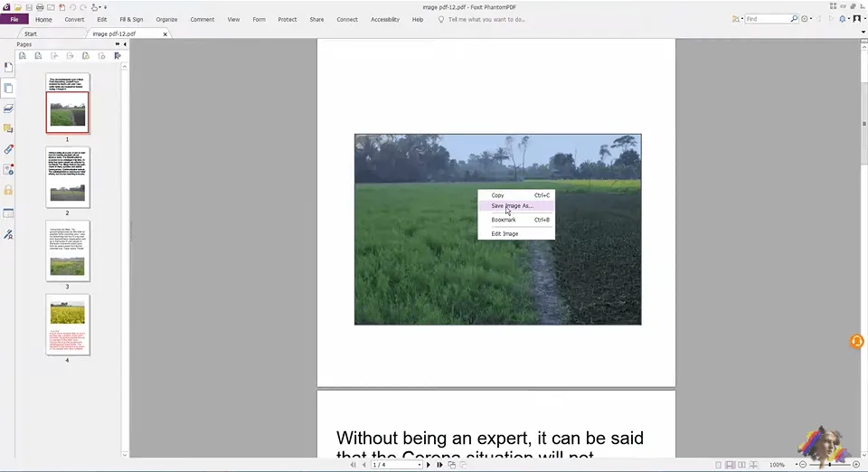The image size is (868, 472).
Task: Choose Save Image As from context menu
Action: coord(512,206)
